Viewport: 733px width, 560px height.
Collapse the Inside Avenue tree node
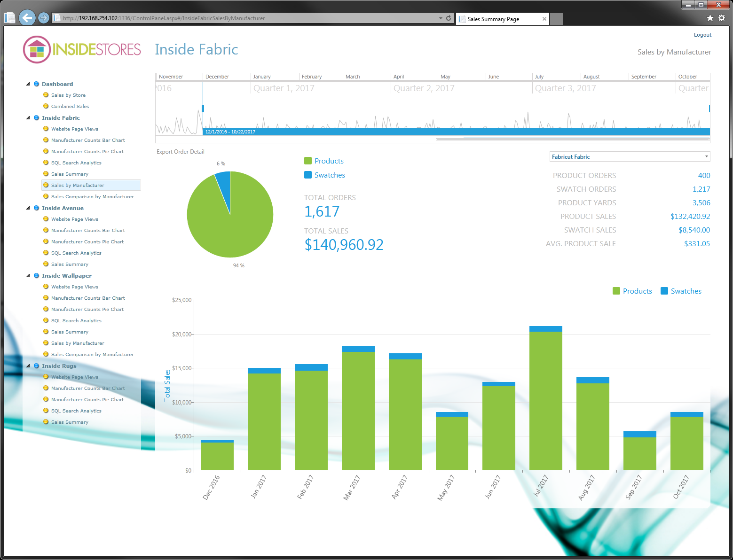tap(28, 208)
